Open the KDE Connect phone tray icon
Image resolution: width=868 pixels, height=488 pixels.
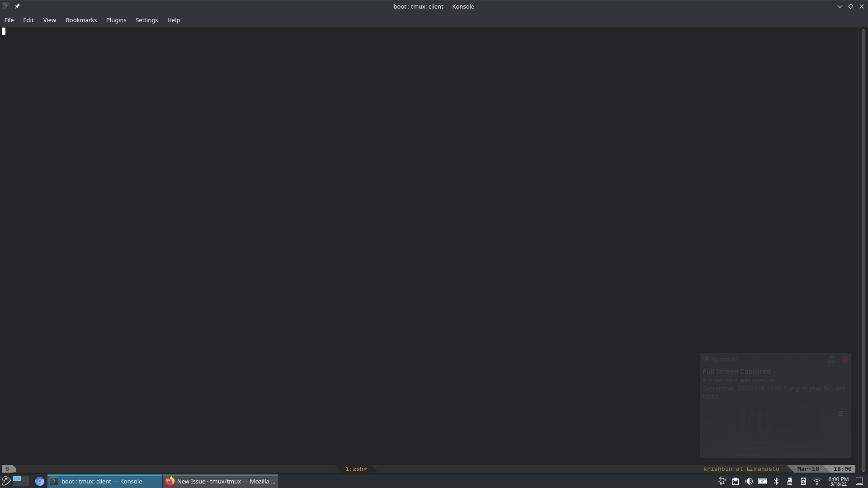coord(803,481)
